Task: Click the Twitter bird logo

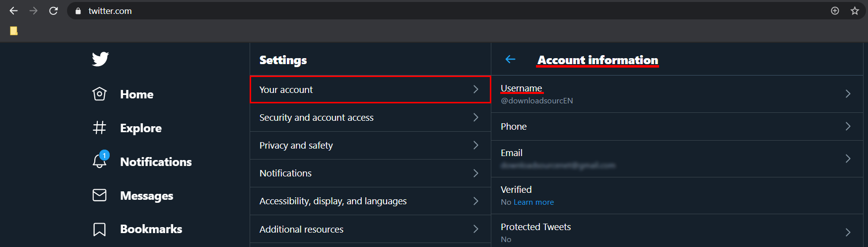Action: tap(100, 59)
